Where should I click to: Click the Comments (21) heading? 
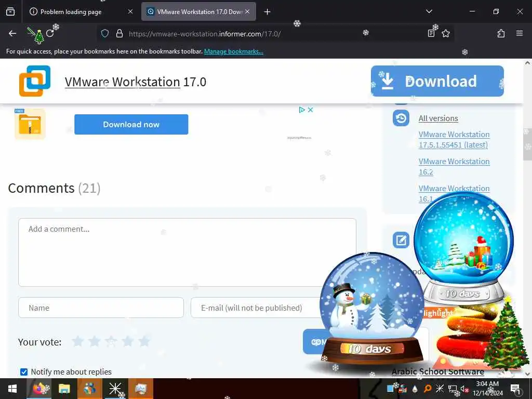54,188
